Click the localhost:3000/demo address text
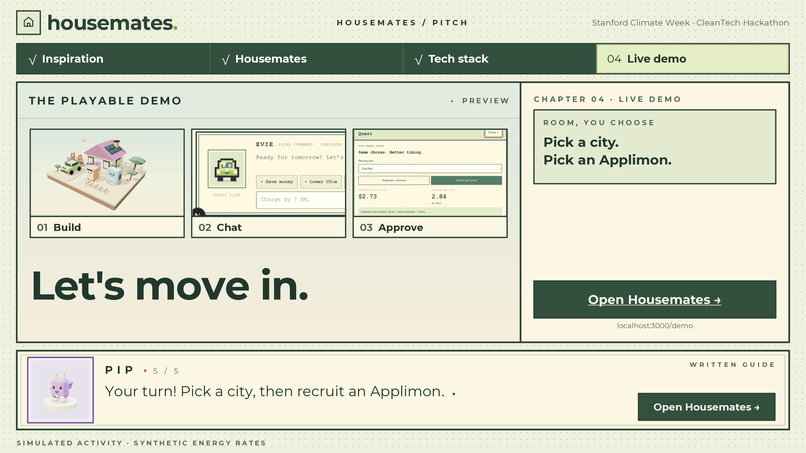Viewport: 806px width, 453px height. (x=654, y=325)
